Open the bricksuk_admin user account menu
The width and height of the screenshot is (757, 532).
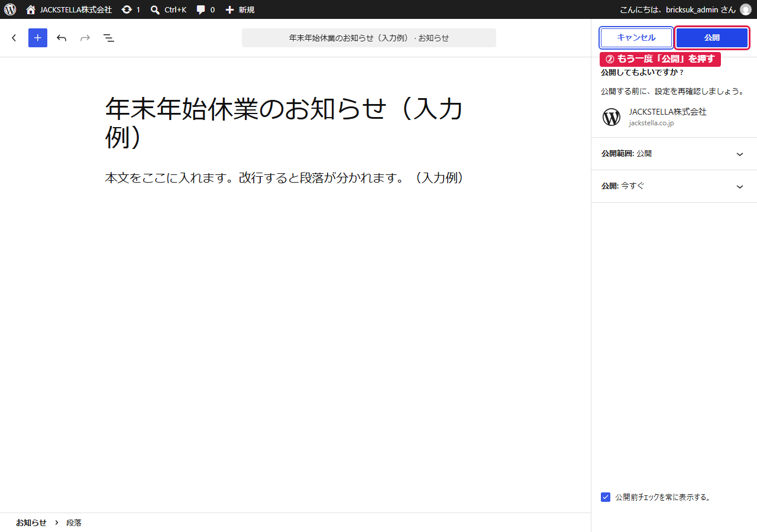coord(685,9)
